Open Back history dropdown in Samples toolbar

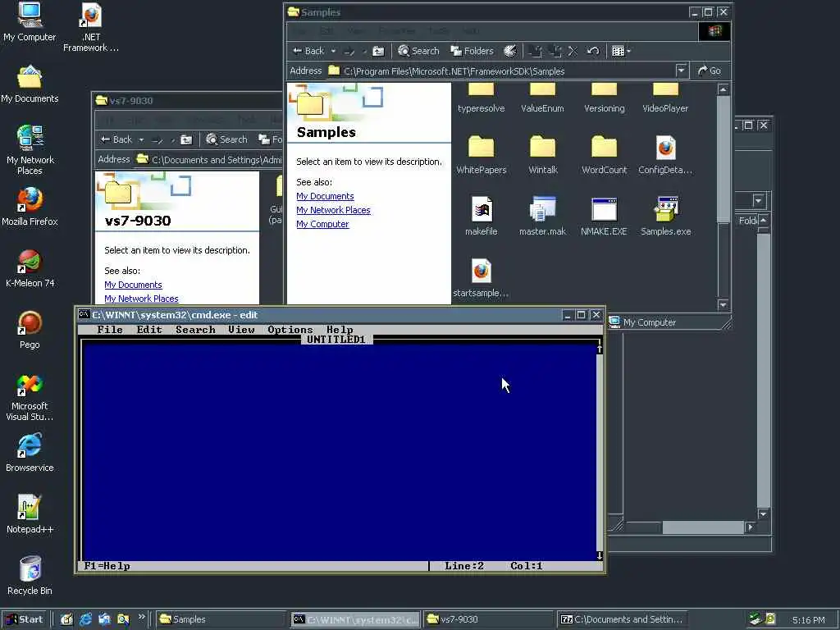333,51
